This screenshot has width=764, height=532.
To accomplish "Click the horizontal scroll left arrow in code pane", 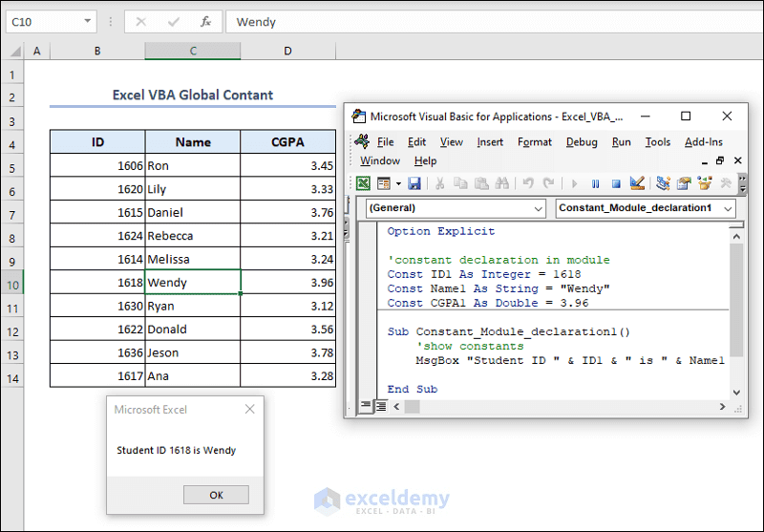I will pyautogui.click(x=396, y=406).
